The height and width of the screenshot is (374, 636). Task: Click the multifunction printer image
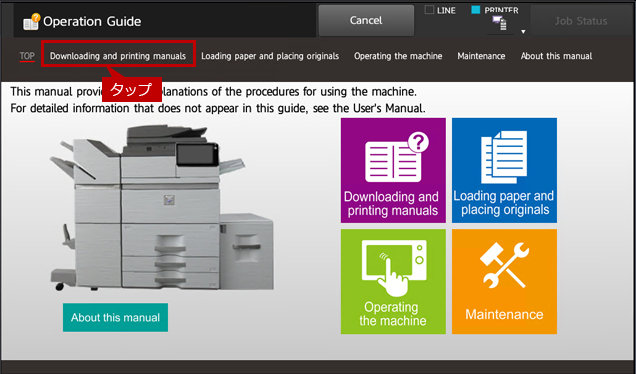[162, 208]
